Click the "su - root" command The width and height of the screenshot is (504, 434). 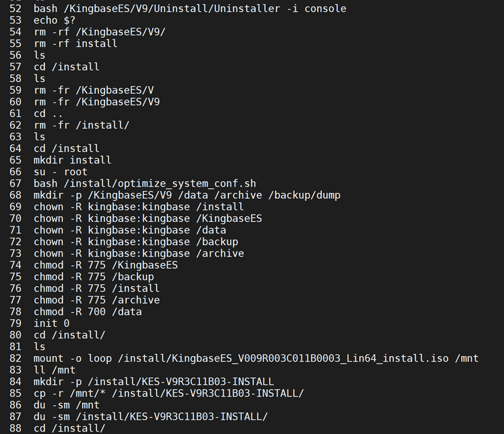[60, 172]
